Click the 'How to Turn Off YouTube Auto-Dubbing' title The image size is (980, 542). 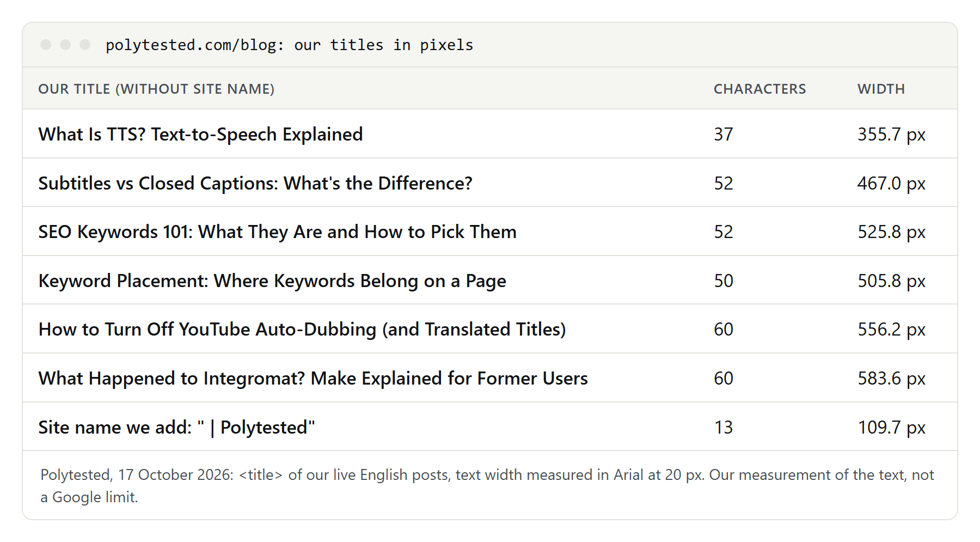[x=302, y=330]
